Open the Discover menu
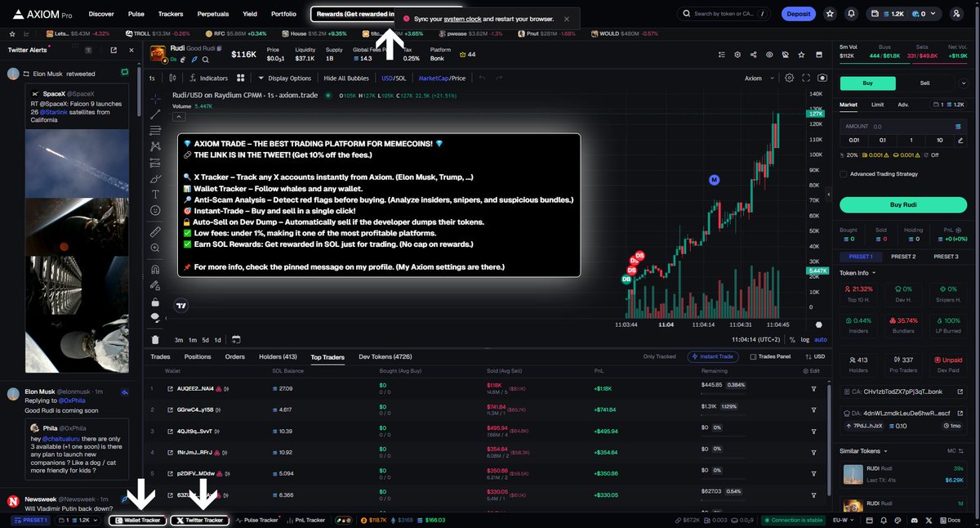980x528 pixels. tap(101, 14)
